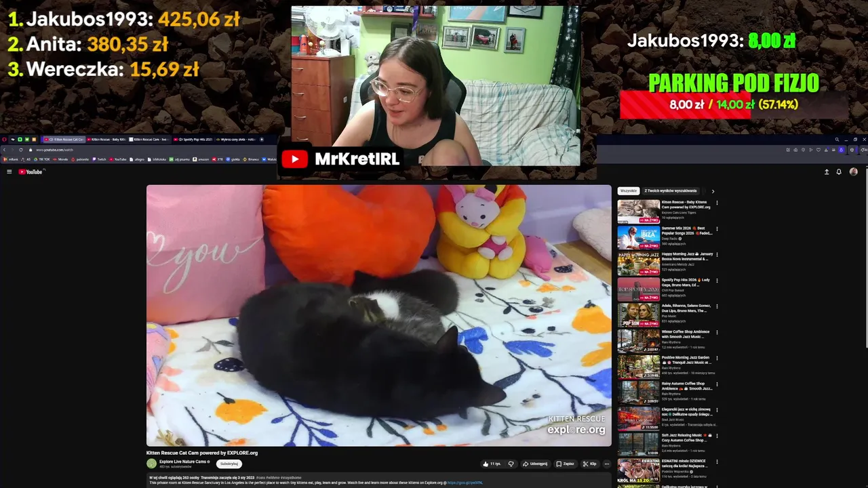Open YouTube notifications bell
868x488 pixels.
pyautogui.click(x=839, y=171)
